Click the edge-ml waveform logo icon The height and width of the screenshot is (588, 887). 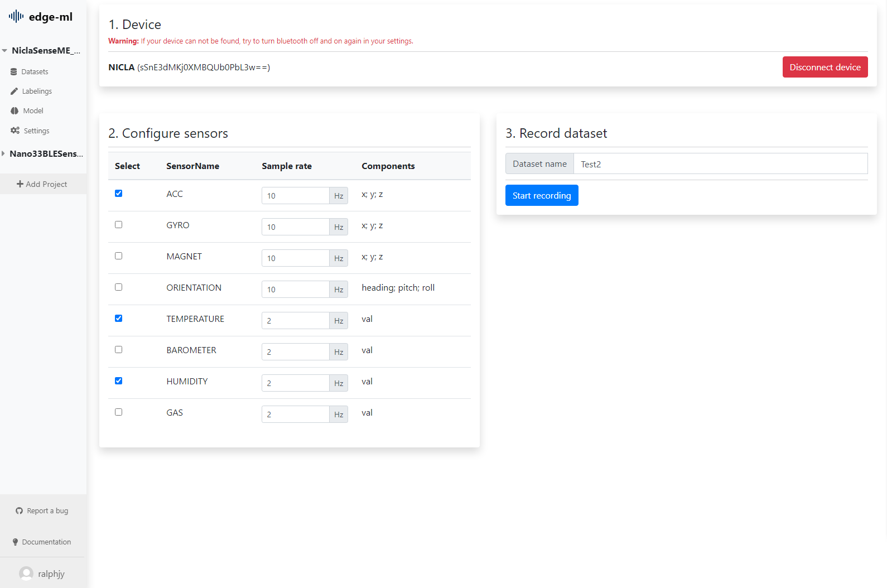pos(16,16)
